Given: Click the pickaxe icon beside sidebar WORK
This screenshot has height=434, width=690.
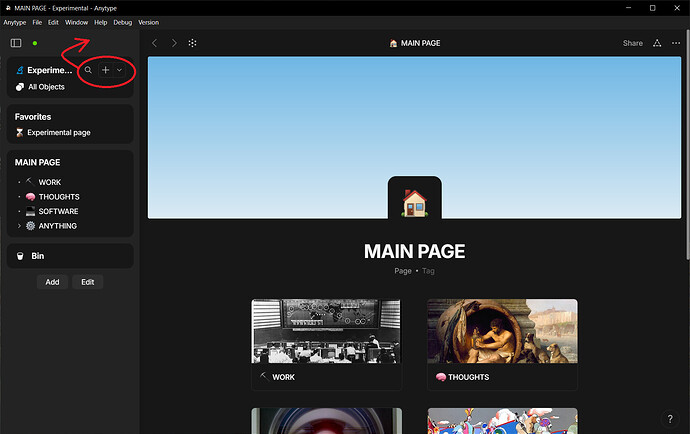Looking at the screenshot, I should click(x=30, y=181).
